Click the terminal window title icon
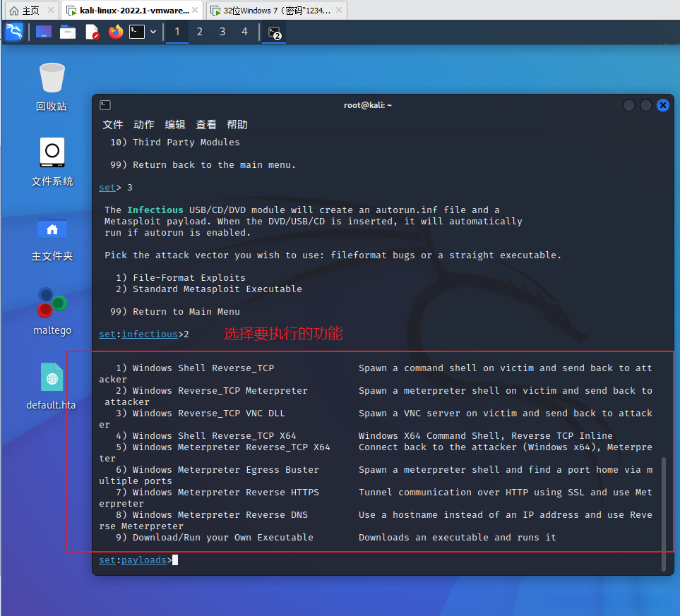This screenshot has height=616, width=680. pos(105,105)
